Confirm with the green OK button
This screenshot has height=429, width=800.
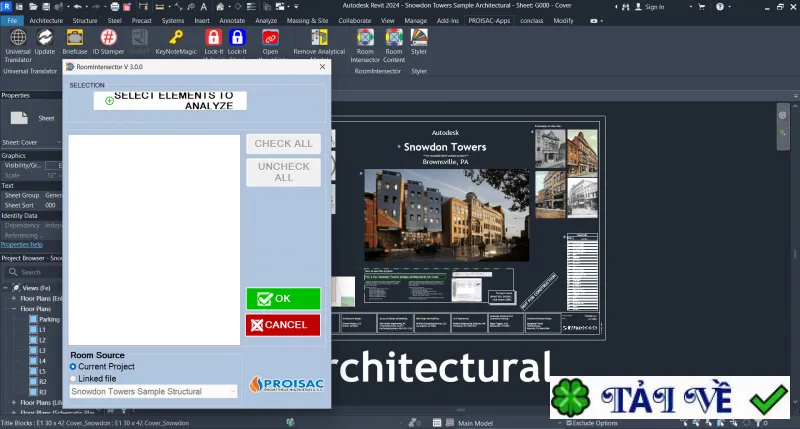coord(283,298)
